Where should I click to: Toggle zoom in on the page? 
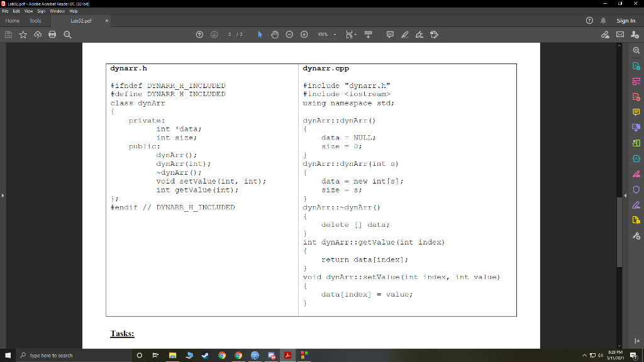pos(304,35)
